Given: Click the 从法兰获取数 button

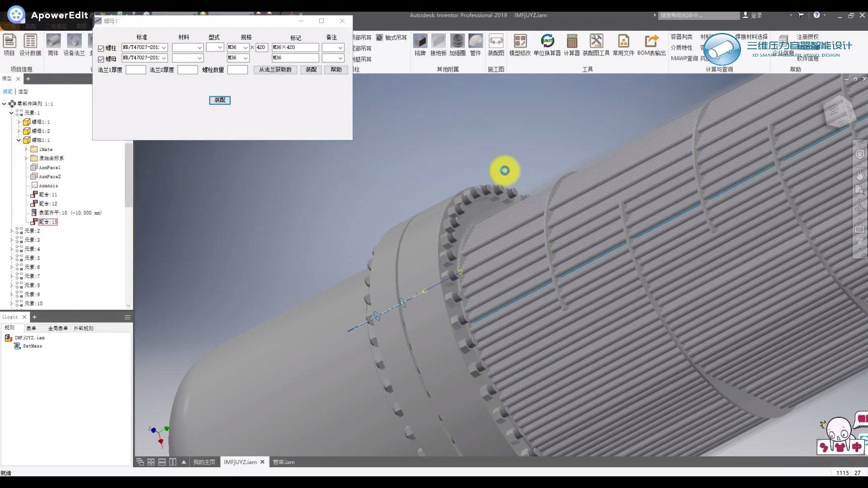Looking at the screenshot, I should 275,70.
